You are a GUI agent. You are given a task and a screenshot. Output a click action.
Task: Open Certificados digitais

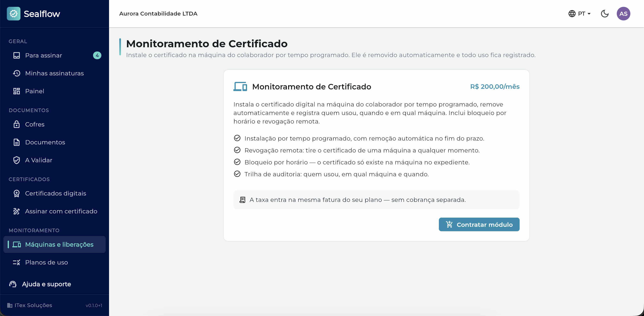click(55, 193)
